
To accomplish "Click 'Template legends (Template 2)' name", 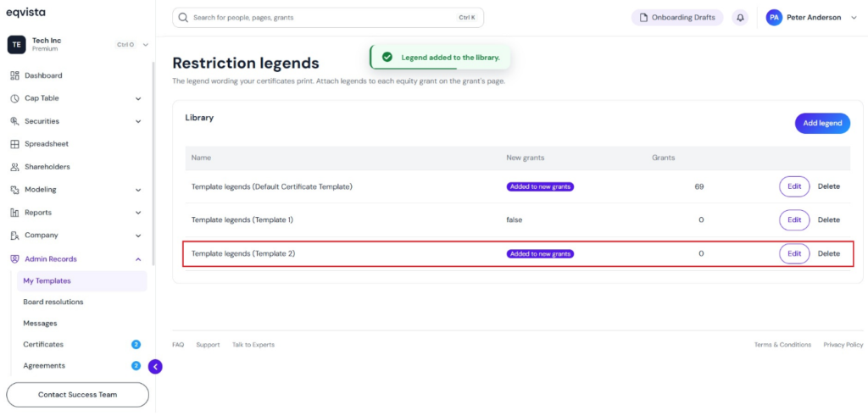I will tap(243, 253).
